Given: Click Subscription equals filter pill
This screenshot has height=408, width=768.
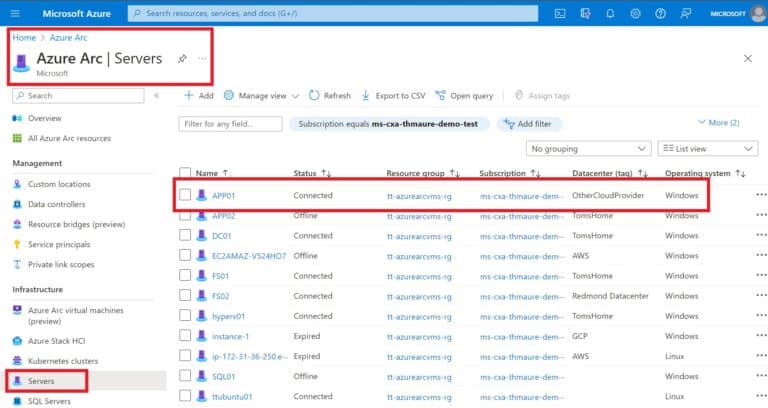Looking at the screenshot, I should pos(389,124).
